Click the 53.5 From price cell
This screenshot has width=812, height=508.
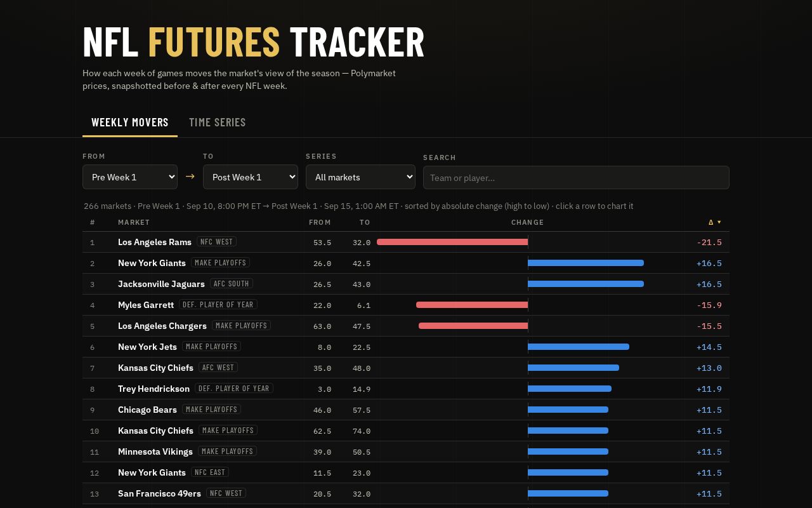(x=322, y=243)
